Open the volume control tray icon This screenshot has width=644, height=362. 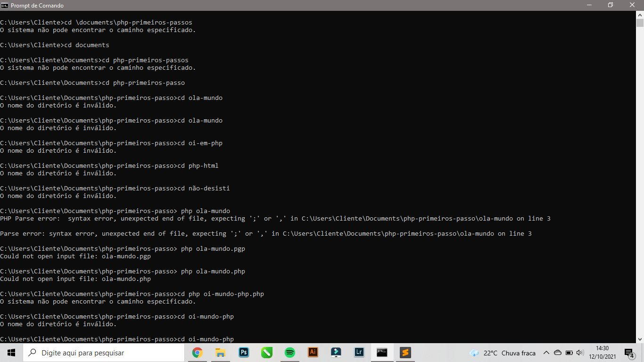[x=580, y=353]
